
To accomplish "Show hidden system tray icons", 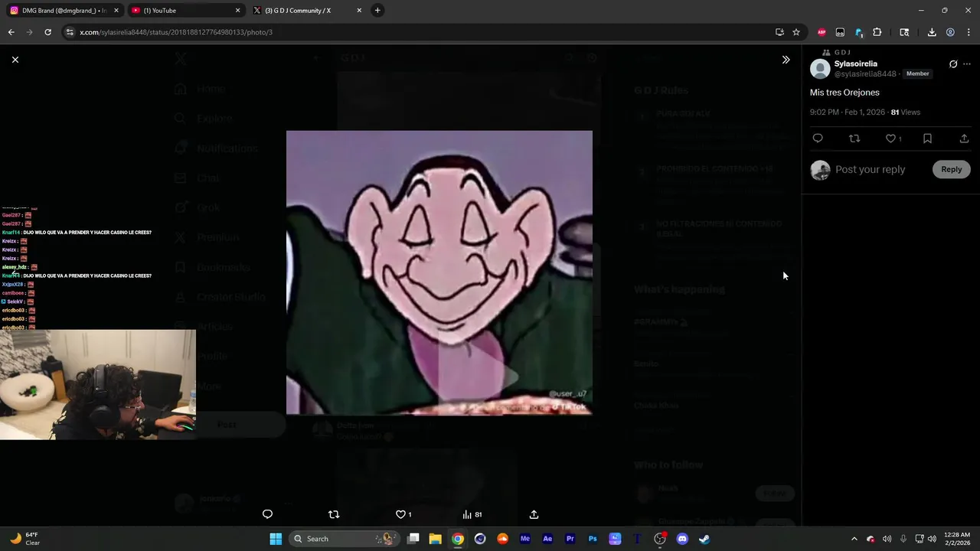I will (854, 539).
